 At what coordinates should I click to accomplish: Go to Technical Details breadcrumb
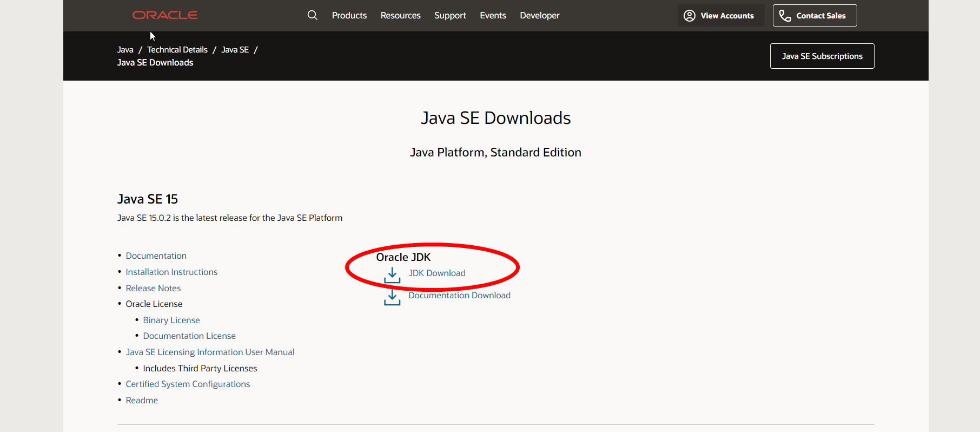click(x=177, y=50)
